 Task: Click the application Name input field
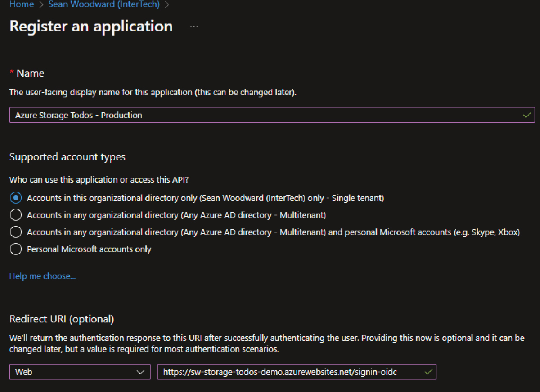coord(272,115)
